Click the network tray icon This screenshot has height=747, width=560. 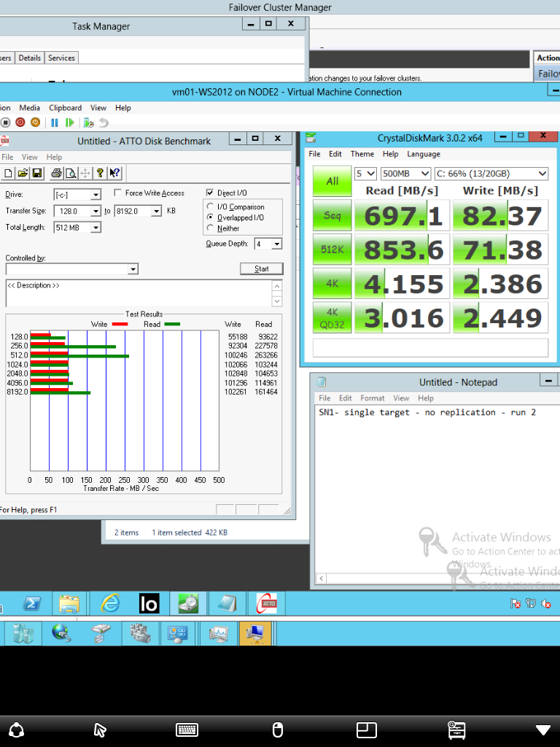pyautogui.click(x=531, y=603)
